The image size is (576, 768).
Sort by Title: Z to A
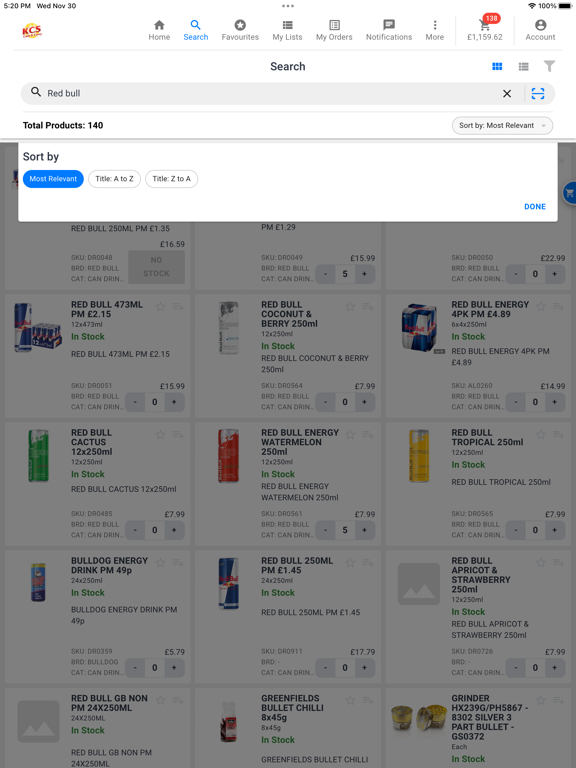coord(171,179)
